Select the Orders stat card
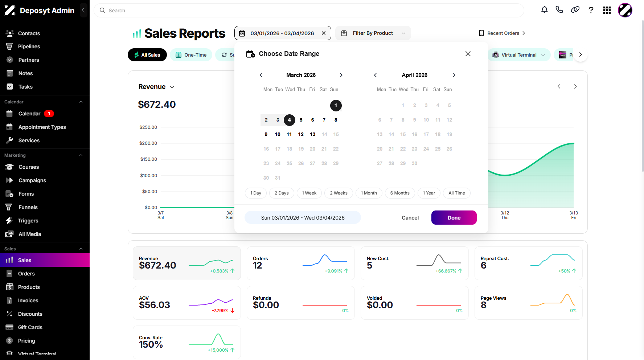 tap(301, 263)
